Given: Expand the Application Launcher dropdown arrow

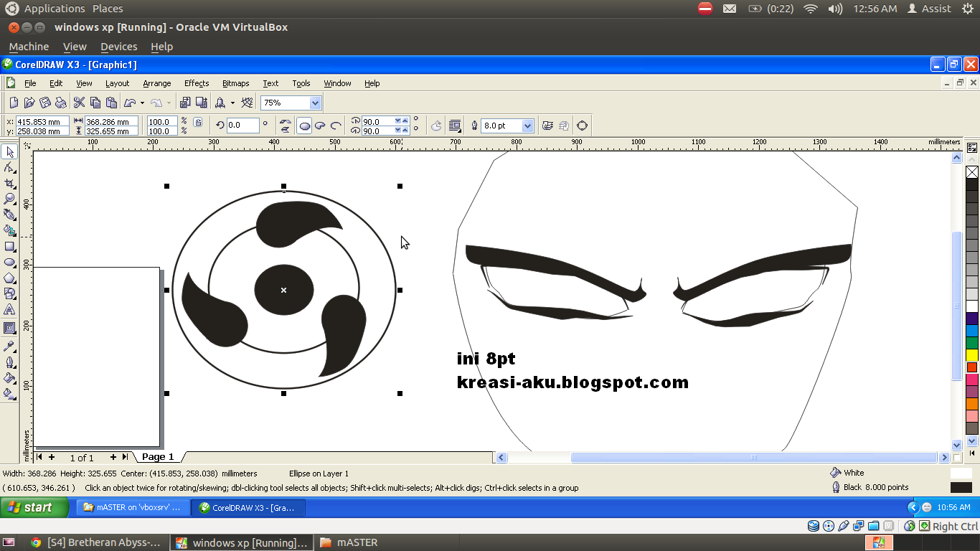Looking at the screenshot, I should click(x=232, y=103).
